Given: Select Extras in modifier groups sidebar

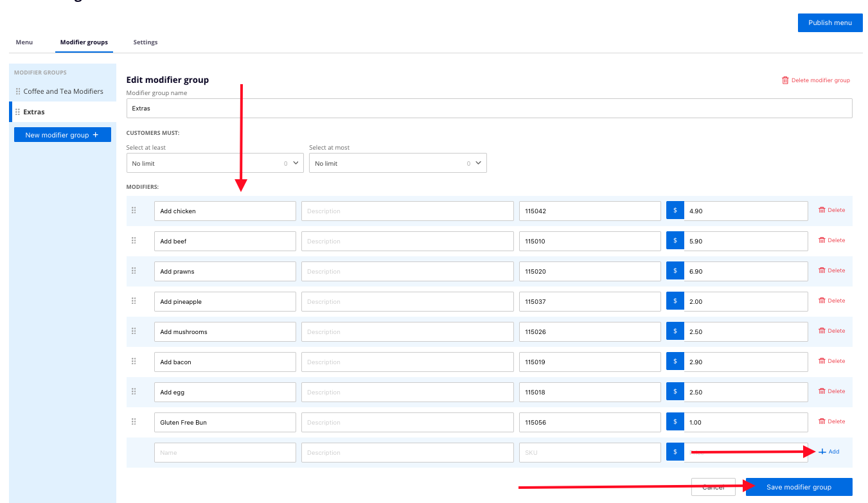Looking at the screenshot, I should (x=34, y=112).
